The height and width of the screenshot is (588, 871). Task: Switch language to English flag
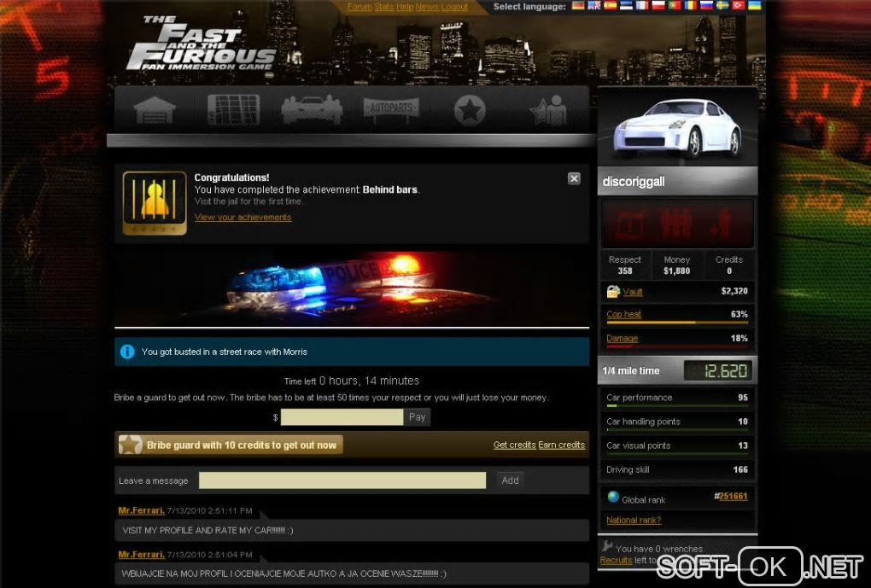[x=594, y=6]
